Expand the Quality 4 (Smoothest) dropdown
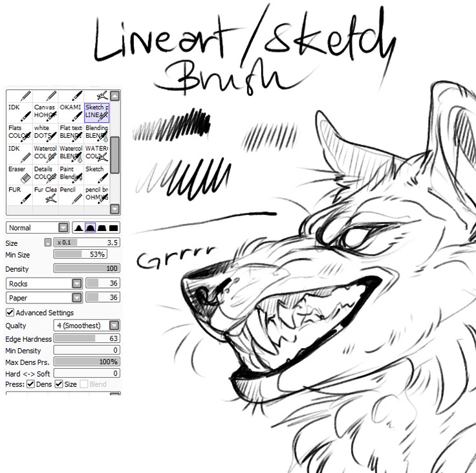 click(x=87, y=325)
